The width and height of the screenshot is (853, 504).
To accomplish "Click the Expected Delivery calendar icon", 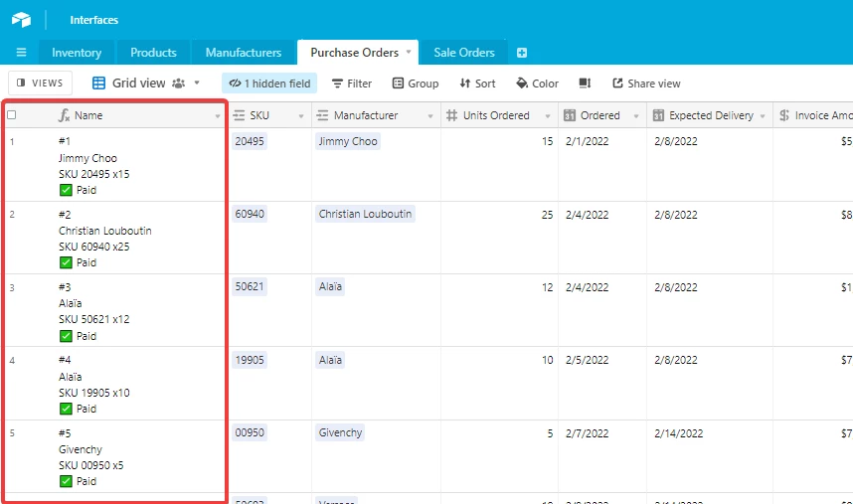I will [658, 115].
